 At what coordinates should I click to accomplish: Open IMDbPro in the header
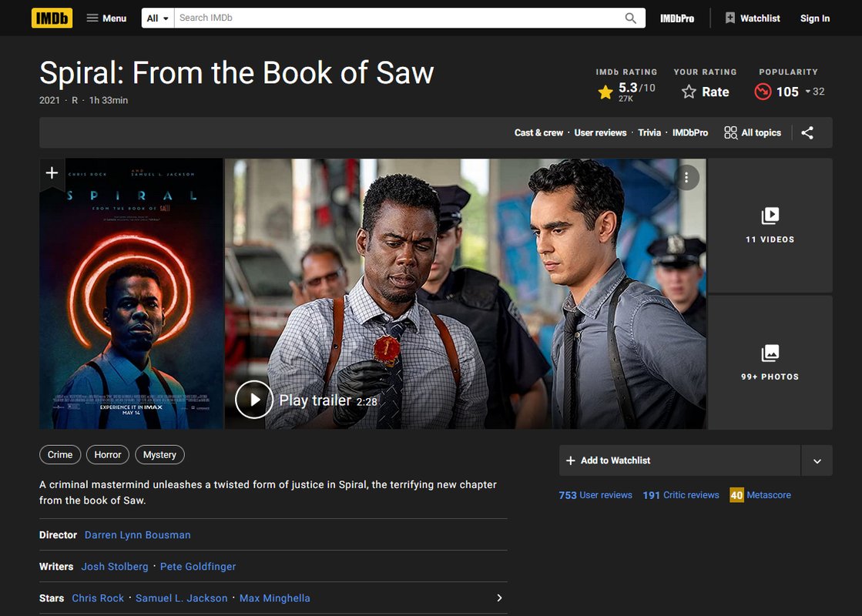(x=677, y=18)
